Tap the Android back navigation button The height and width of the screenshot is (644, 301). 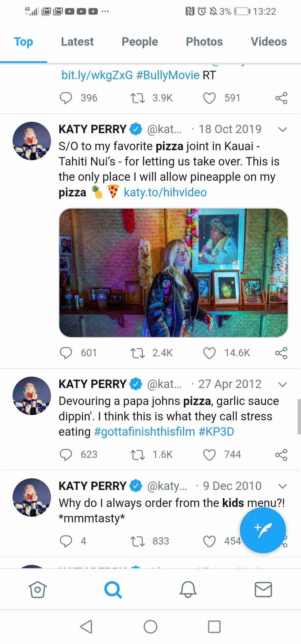[x=86, y=627]
